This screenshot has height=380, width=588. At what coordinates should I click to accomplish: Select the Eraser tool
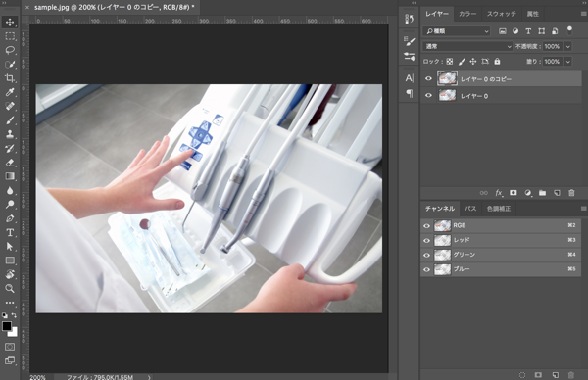tap(10, 163)
